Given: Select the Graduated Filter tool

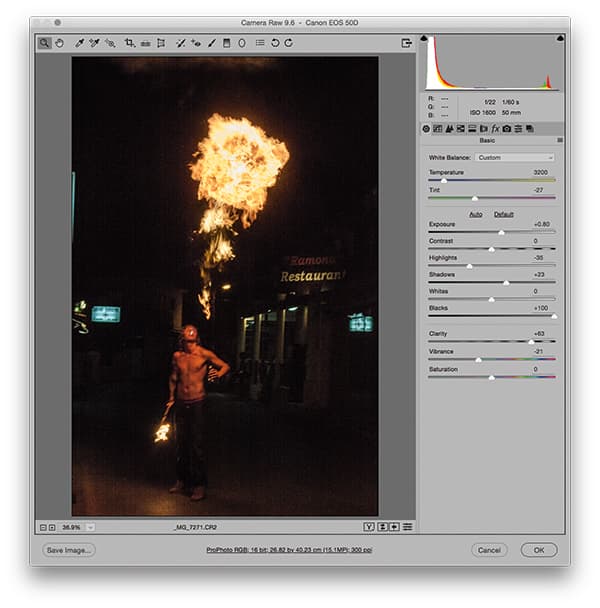Looking at the screenshot, I should [227, 43].
